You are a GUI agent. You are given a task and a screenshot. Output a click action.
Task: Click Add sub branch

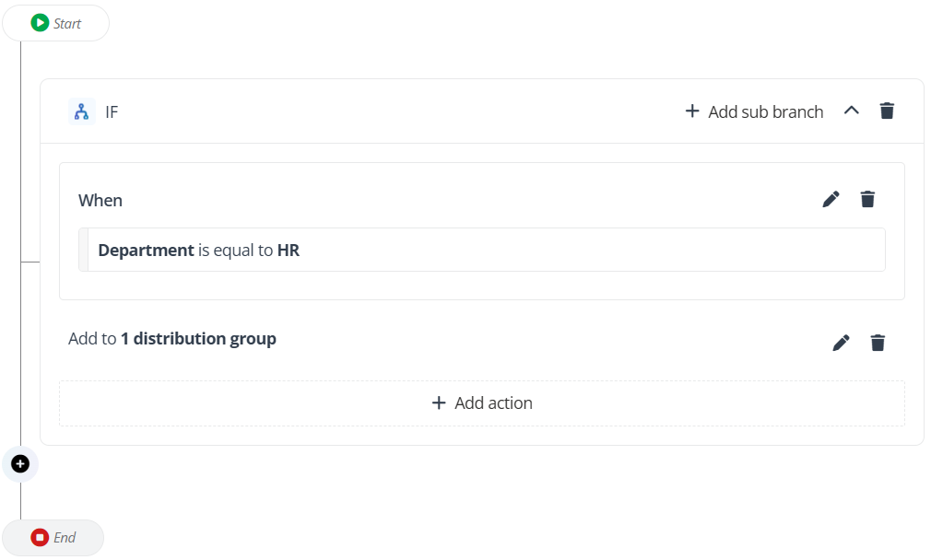(x=754, y=111)
